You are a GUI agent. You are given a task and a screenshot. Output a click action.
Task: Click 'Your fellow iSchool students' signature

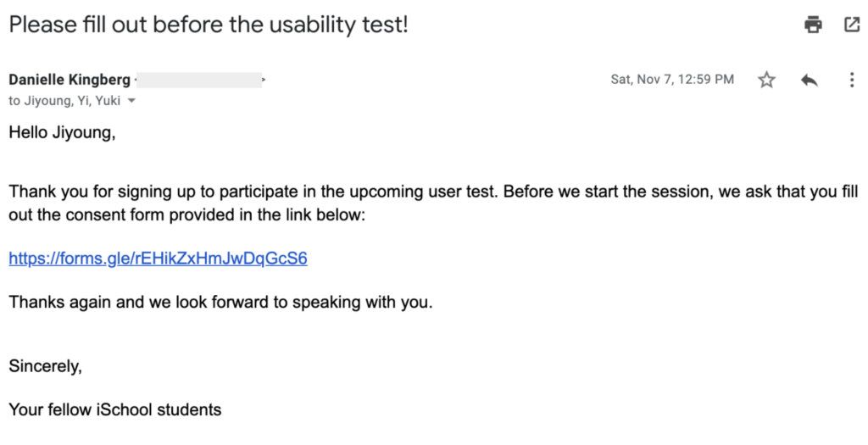coord(115,409)
